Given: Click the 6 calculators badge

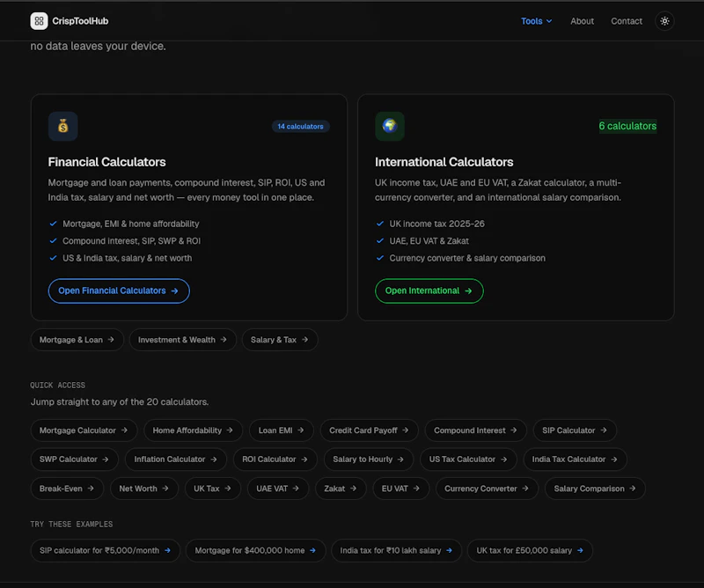Looking at the screenshot, I should point(627,126).
